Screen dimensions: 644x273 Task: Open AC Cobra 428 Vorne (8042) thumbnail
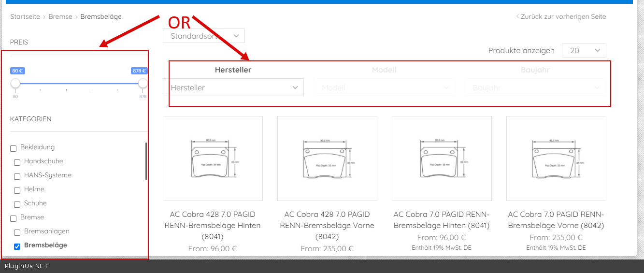tap(327, 158)
